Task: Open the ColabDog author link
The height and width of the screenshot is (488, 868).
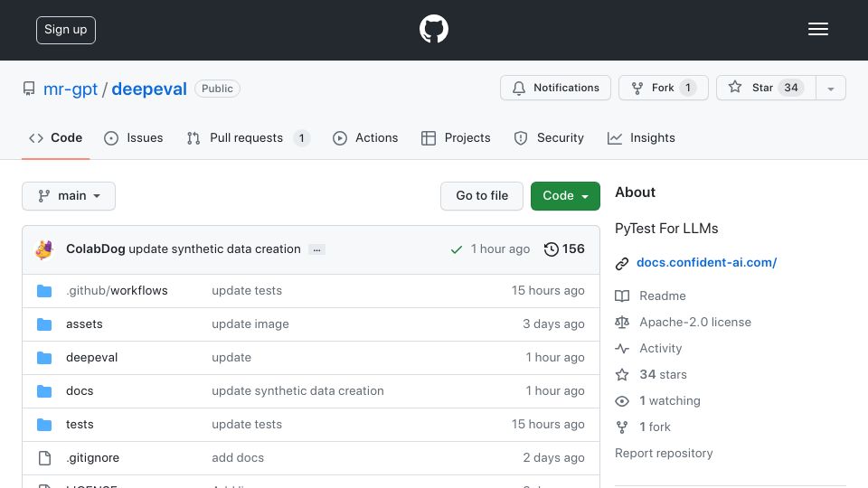Action: click(x=95, y=249)
